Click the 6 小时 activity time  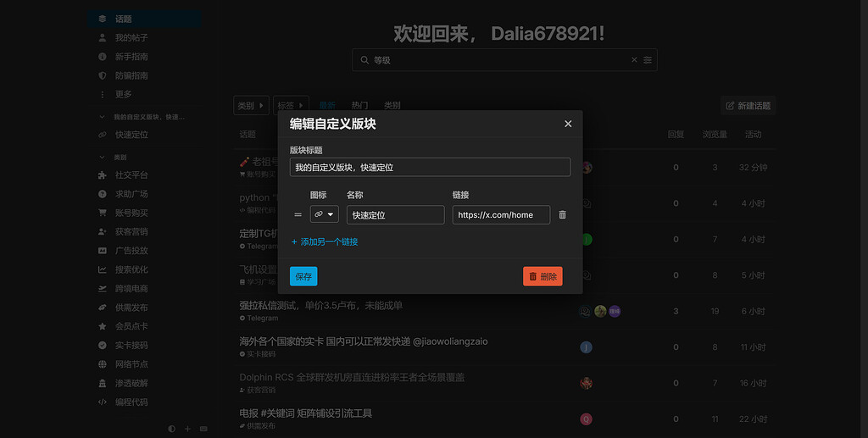point(754,312)
